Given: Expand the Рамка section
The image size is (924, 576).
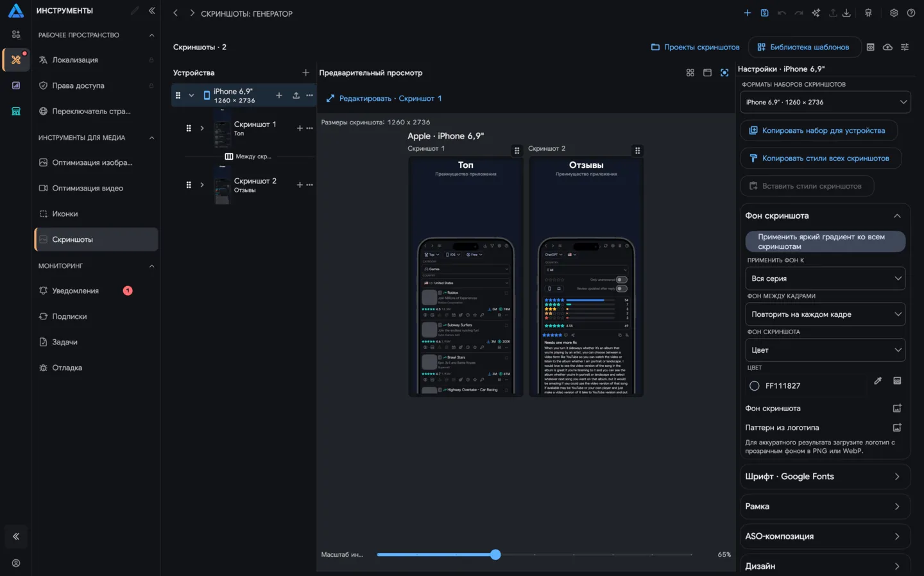Looking at the screenshot, I should coord(825,507).
